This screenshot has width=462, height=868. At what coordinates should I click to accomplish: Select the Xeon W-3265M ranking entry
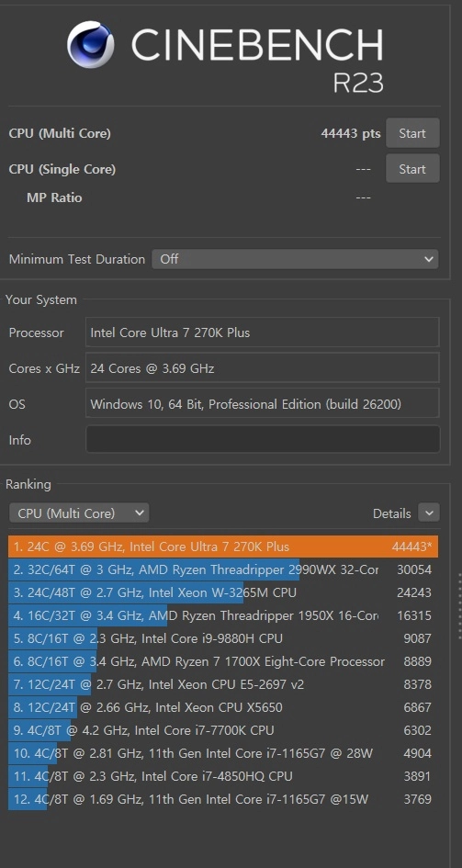click(223, 592)
